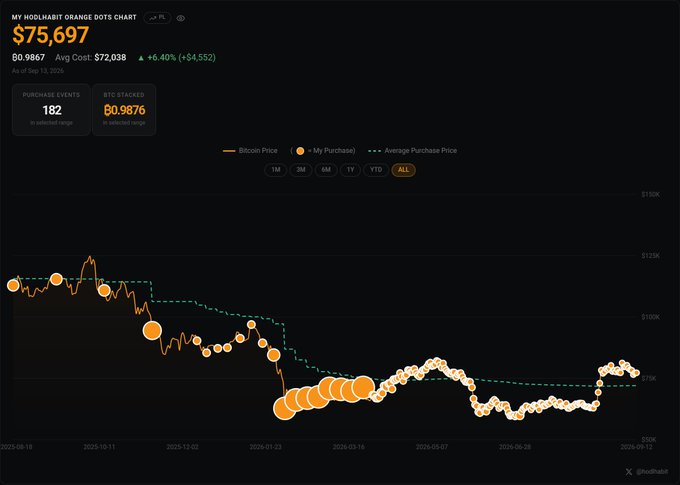Click the first purchase dot at chart start

pyautogui.click(x=13, y=285)
